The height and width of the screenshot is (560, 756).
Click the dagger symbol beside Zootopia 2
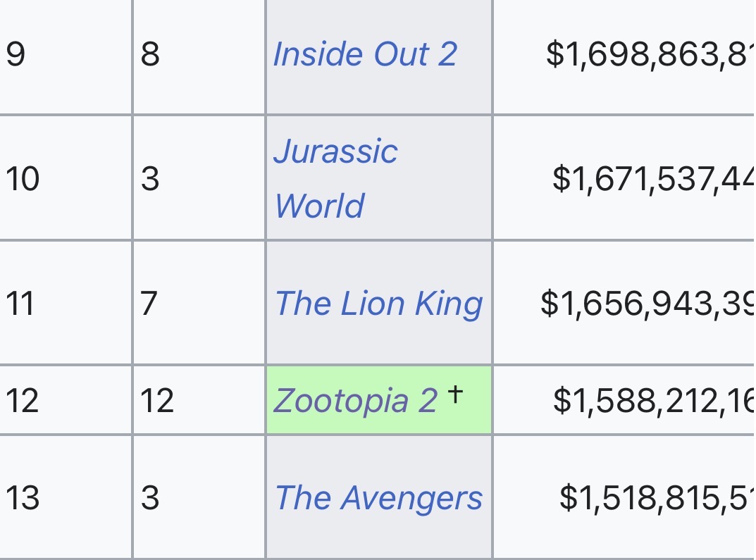(x=456, y=395)
